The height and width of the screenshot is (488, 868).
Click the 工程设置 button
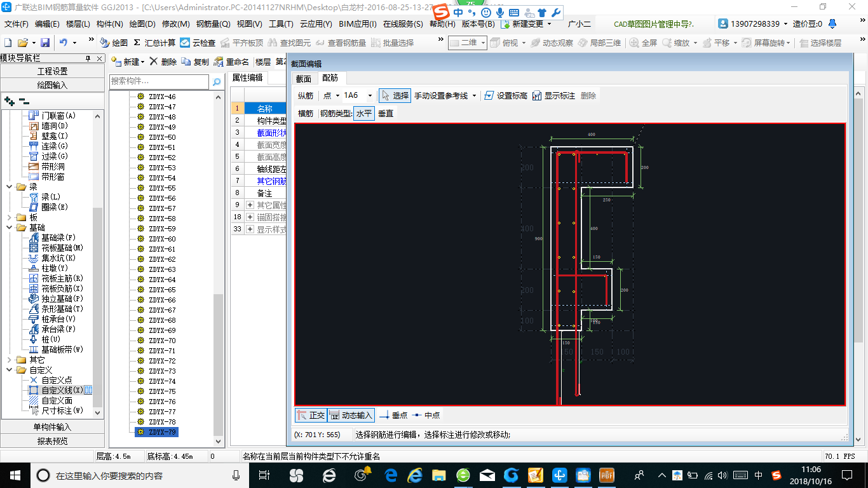tap(52, 71)
